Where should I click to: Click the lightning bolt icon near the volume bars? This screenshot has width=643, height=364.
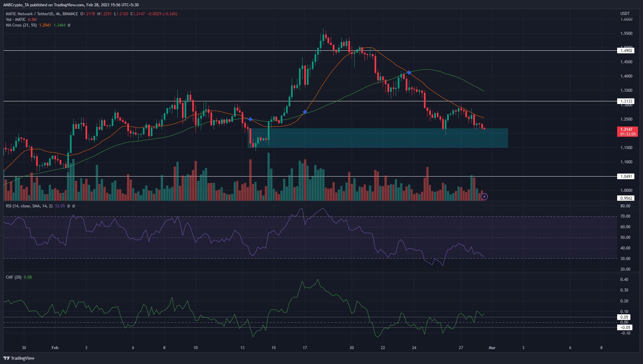484,197
